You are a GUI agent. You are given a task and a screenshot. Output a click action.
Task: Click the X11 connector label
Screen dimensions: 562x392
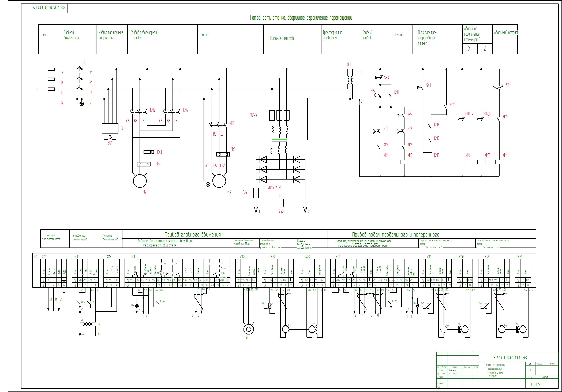[44, 257]
